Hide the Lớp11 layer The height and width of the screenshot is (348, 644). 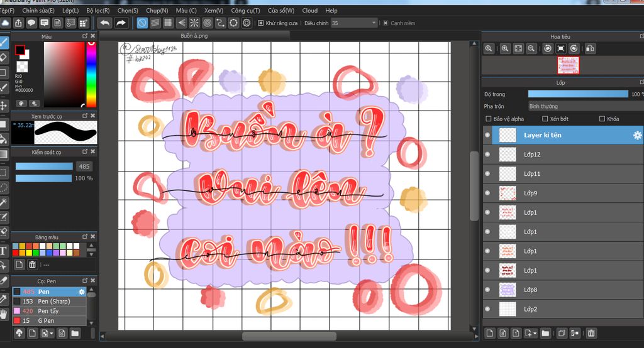click(487, 173)
